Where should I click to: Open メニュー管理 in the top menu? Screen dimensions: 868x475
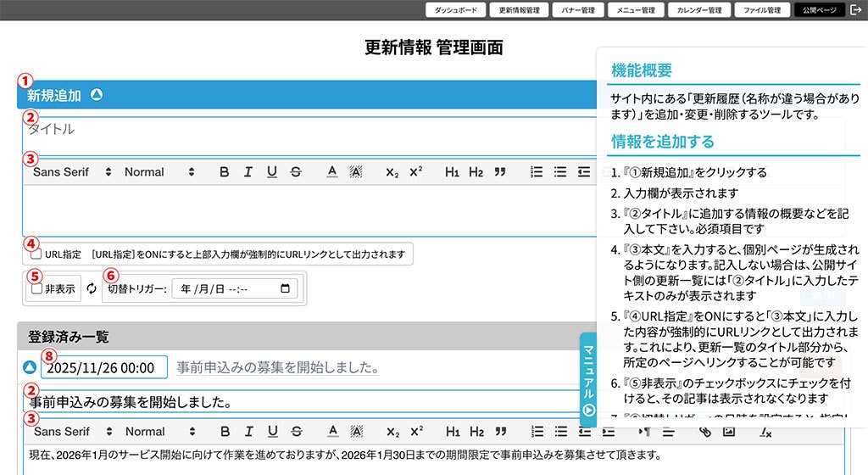(636, 10)
